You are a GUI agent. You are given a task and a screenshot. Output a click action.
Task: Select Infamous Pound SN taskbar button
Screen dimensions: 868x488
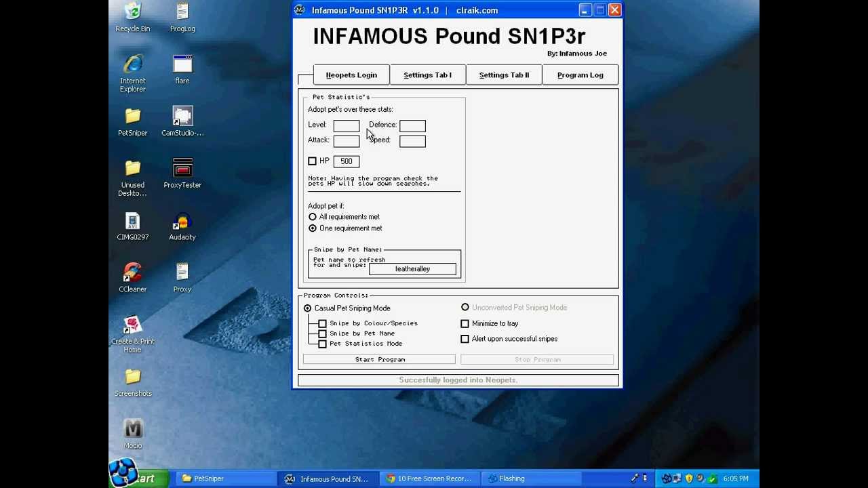(x=328, y=479)
